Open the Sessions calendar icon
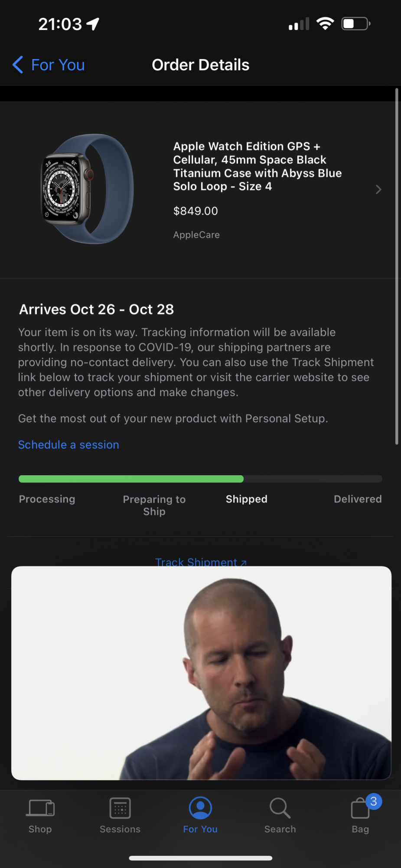 tap(120, 809)
